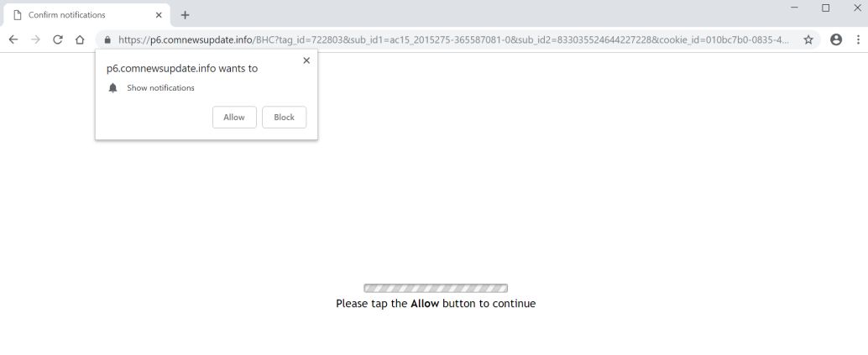Screen dimensions: 868x355
Task: Minimize the browser window
Action: (x=794, y=8)
